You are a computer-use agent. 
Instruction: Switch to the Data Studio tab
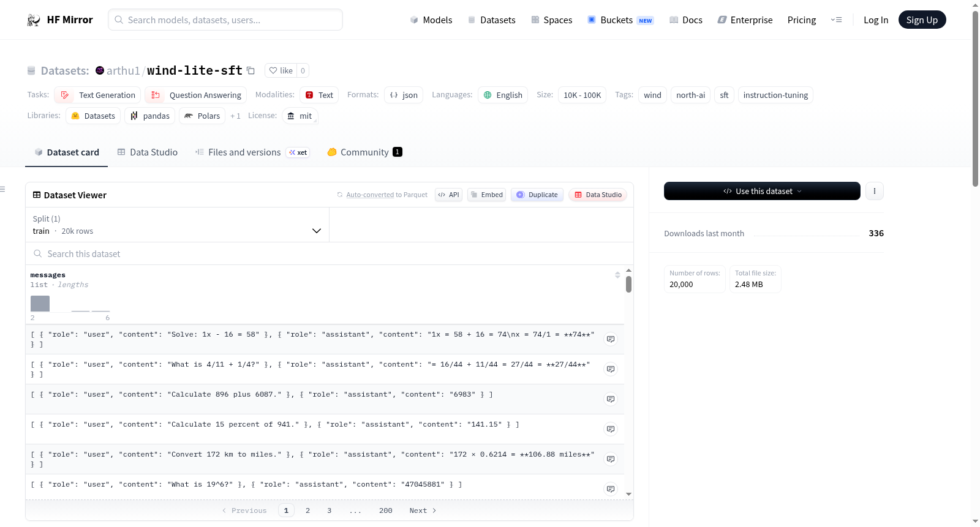tap(148, 152)
